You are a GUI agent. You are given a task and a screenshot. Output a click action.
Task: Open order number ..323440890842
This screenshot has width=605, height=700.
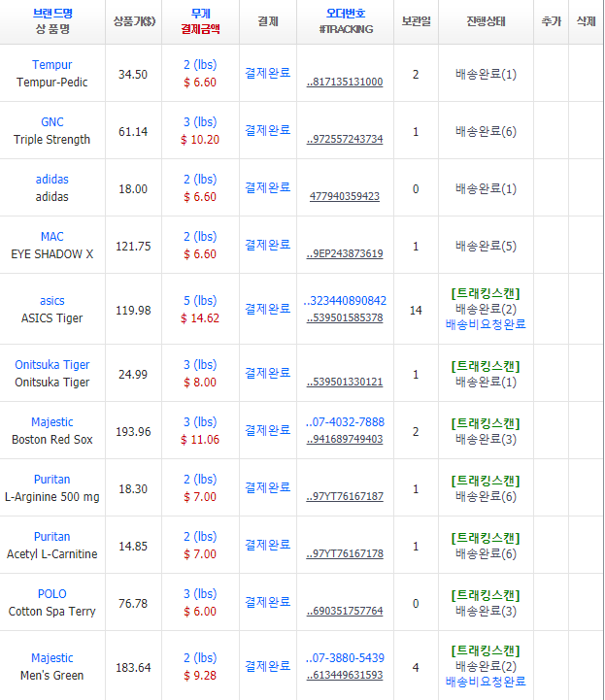345,300
